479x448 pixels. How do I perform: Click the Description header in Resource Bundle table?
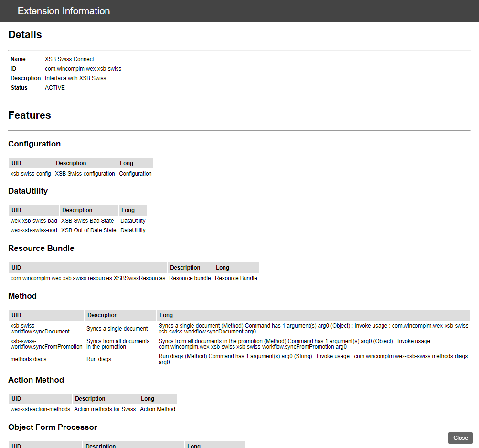(x=185, y=268)
